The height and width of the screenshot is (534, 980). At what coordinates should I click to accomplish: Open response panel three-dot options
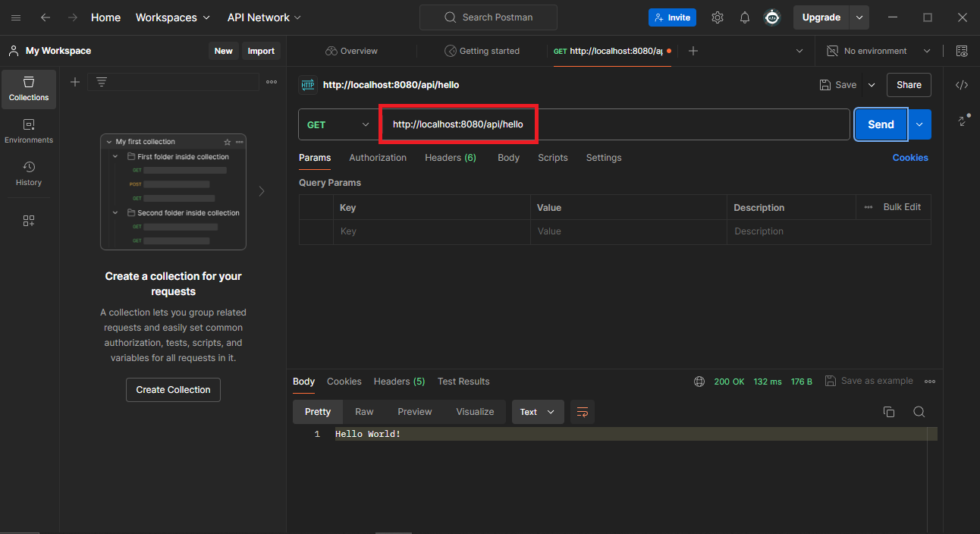coord(930,382)
